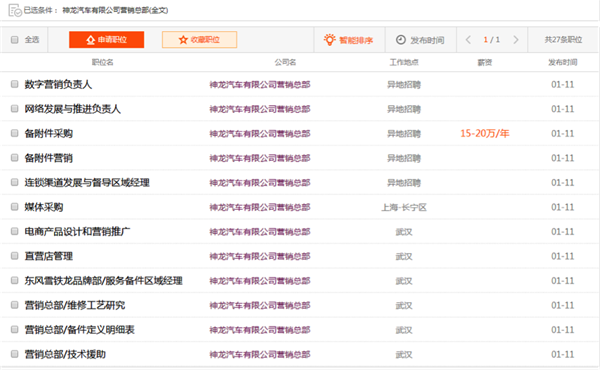Screen dimensions: 600x370
Task: Click the 收藏职位 favorite button
Action: [199, 40]
